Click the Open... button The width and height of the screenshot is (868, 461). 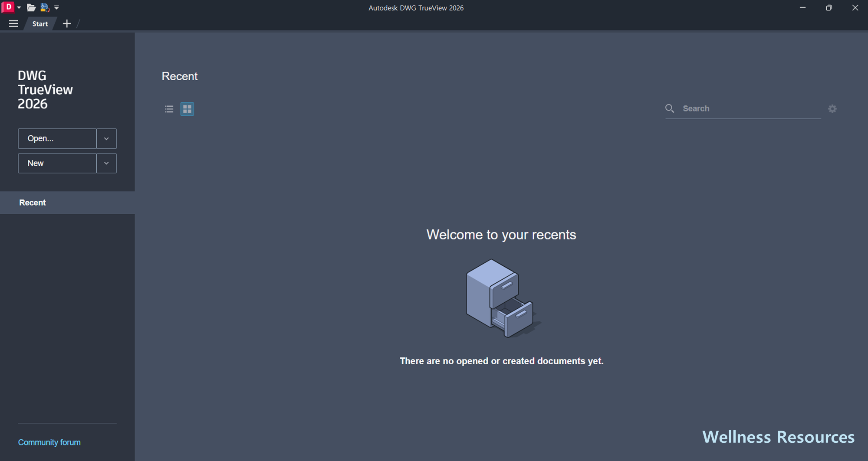(x=57, y=138)
